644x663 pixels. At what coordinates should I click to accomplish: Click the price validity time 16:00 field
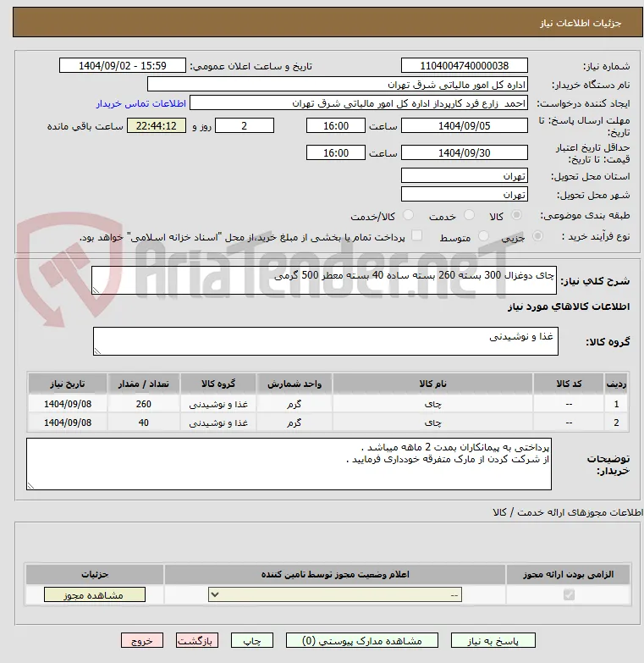tap(335, 152)
